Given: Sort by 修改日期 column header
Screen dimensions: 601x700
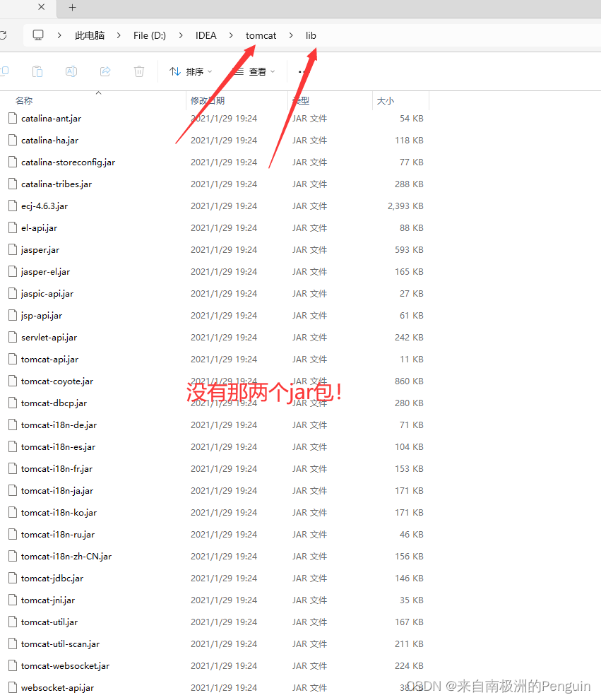Looking at the screenshot, I should (208, 101).
